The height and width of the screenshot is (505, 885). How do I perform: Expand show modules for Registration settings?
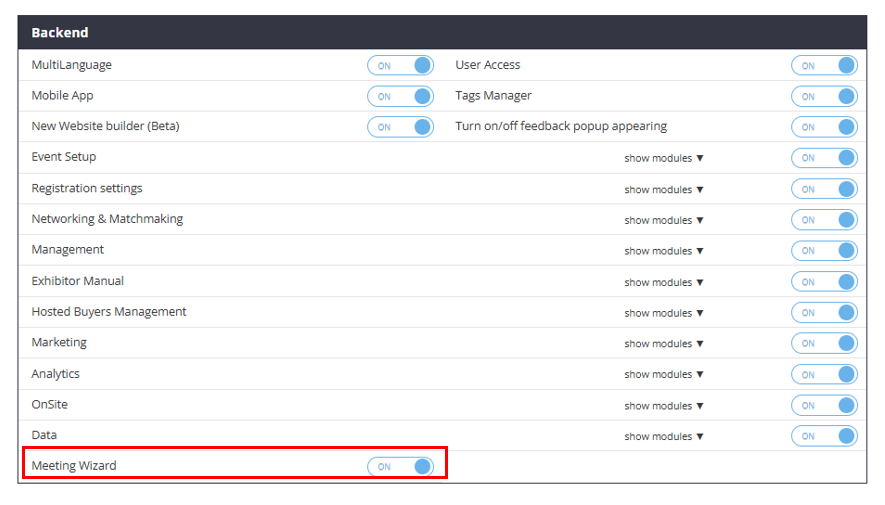coord(664,189)
